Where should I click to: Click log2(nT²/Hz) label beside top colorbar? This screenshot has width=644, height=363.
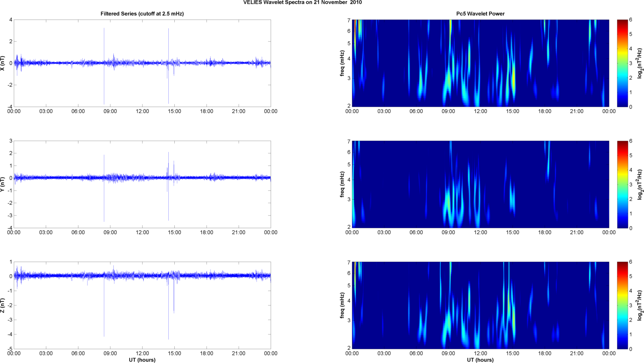[x=640, y=63]
